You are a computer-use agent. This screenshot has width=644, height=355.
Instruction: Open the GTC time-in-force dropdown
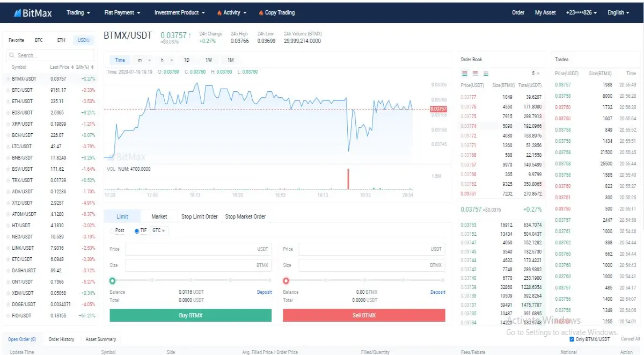point(159,230)
